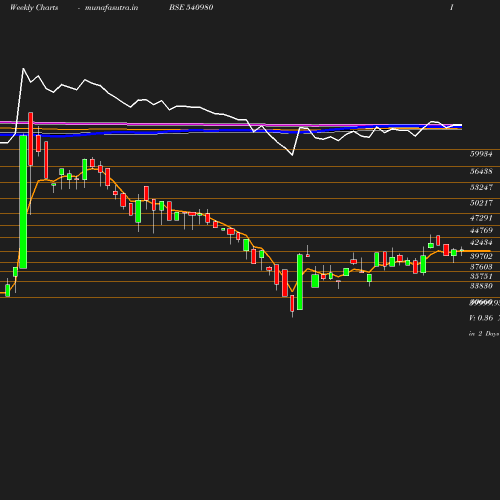Click the 53247 price level label

coord(481,187)
